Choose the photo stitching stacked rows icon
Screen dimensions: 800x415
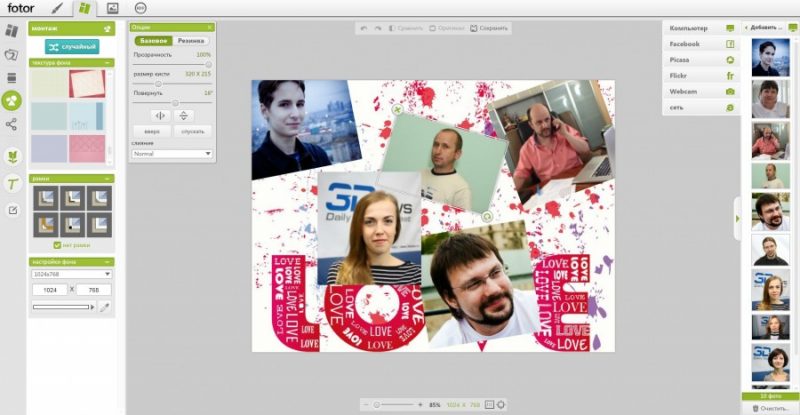[x=11, y=78]
